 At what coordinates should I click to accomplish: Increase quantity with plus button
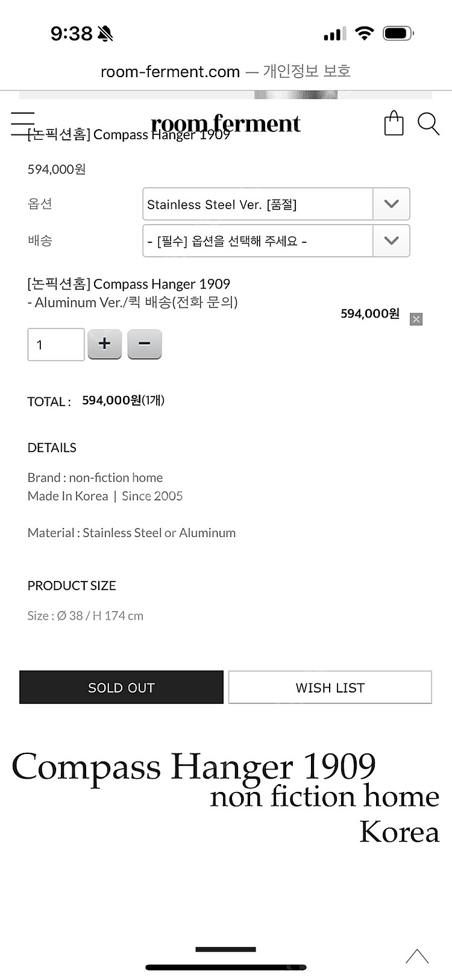[x=104, y=344]
